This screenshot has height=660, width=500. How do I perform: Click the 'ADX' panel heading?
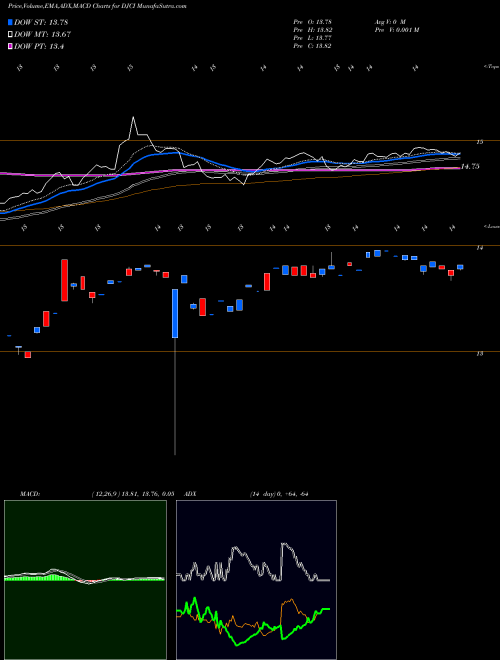click(x=190, y=494)
